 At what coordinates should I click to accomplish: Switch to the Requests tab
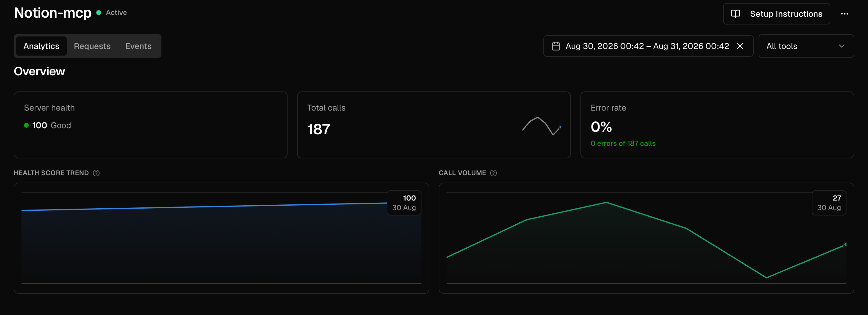(92, 46)
